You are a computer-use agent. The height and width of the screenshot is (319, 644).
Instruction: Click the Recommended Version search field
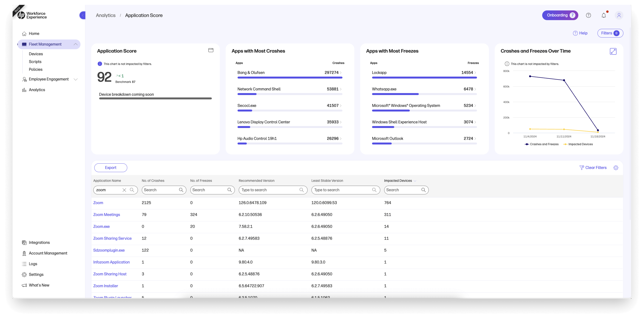coord(273,190)
